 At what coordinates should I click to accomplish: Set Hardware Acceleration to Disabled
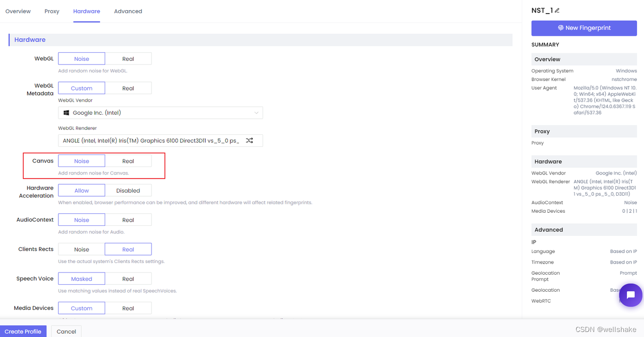[128, 191]
